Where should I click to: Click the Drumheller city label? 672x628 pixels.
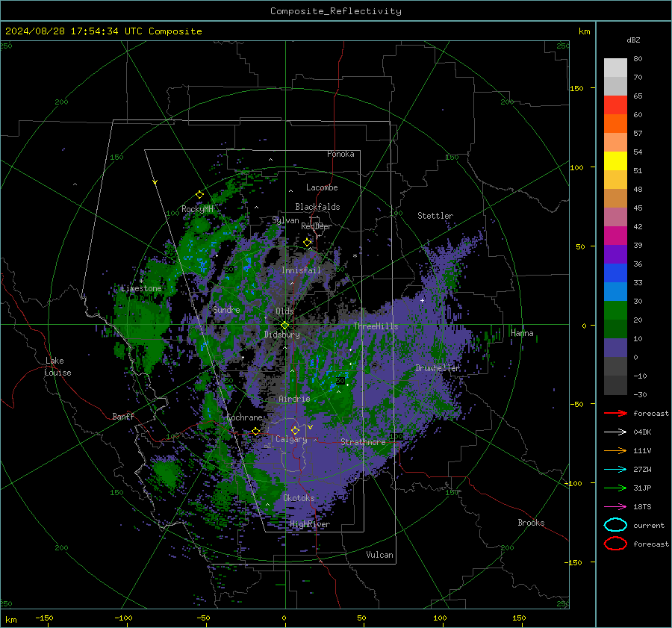(438, 368)
